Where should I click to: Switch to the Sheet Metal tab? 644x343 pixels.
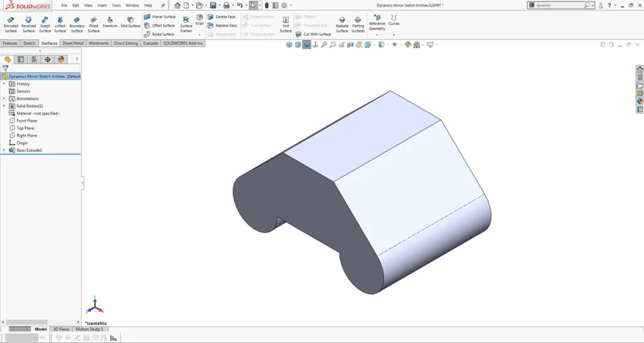73,43
